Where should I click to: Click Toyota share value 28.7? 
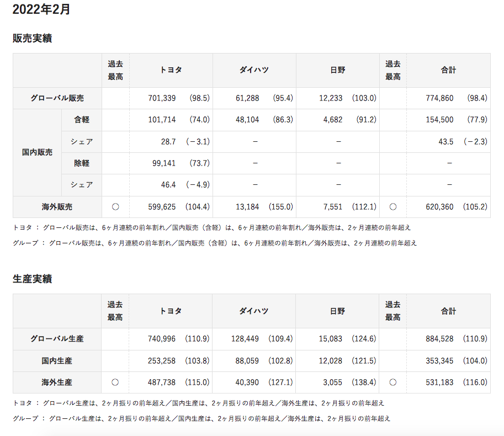[x=168, y=142]
